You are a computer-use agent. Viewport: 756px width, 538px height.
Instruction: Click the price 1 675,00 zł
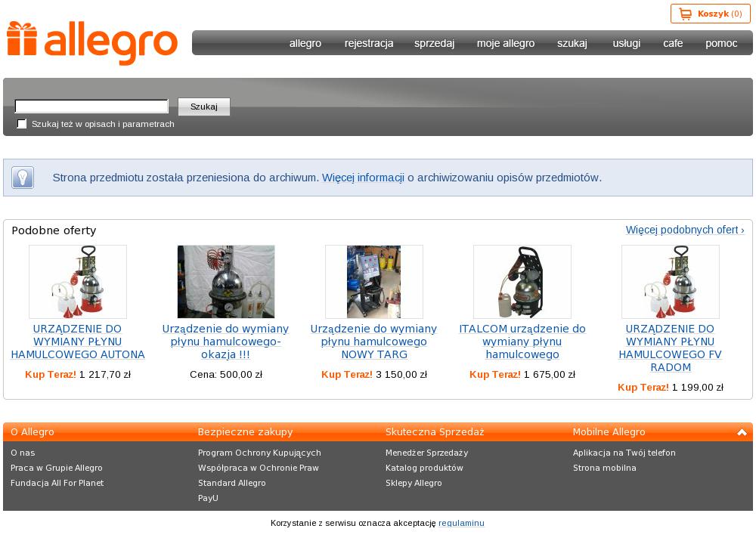pos(550,375)
